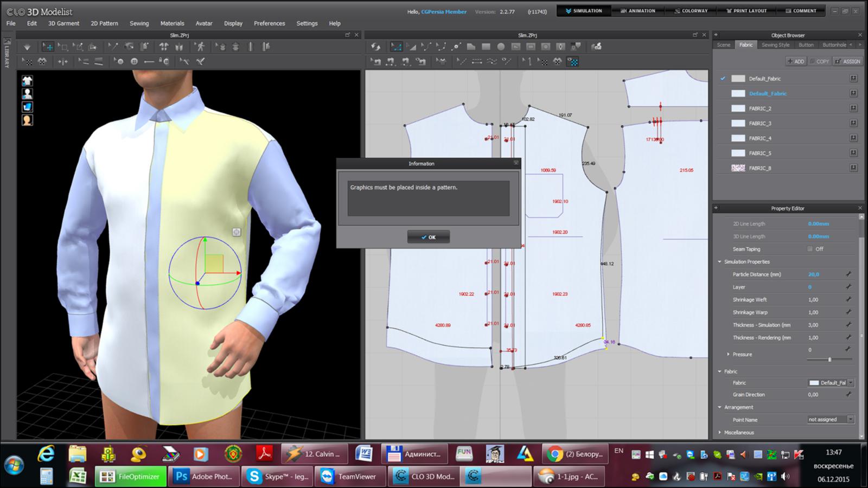Toggle the Seam Taping checkbox
868x488 pixels.
[810, 249]
